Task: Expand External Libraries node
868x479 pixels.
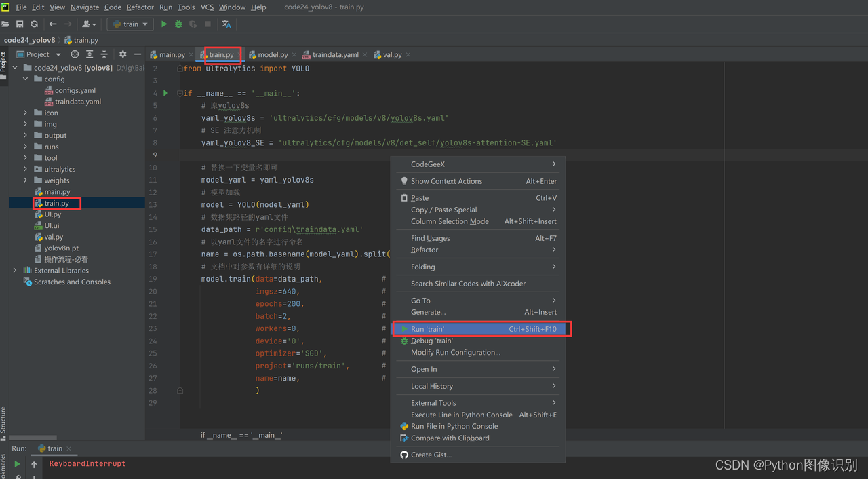Action: pyautogui.click(x=16, y=270)
